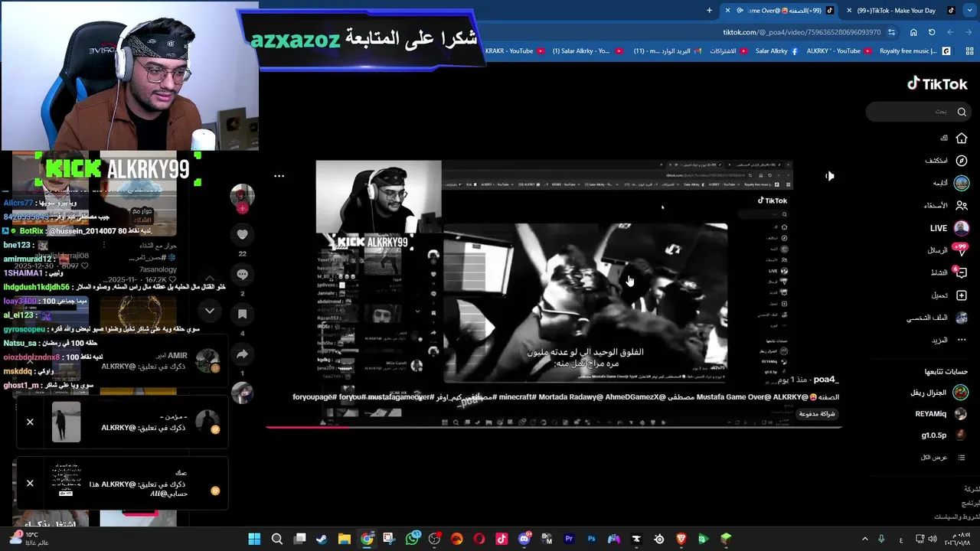Open Photoshop from the taskbar
Image resolution: width=980 pixels, height=551 pixels.
591,539
